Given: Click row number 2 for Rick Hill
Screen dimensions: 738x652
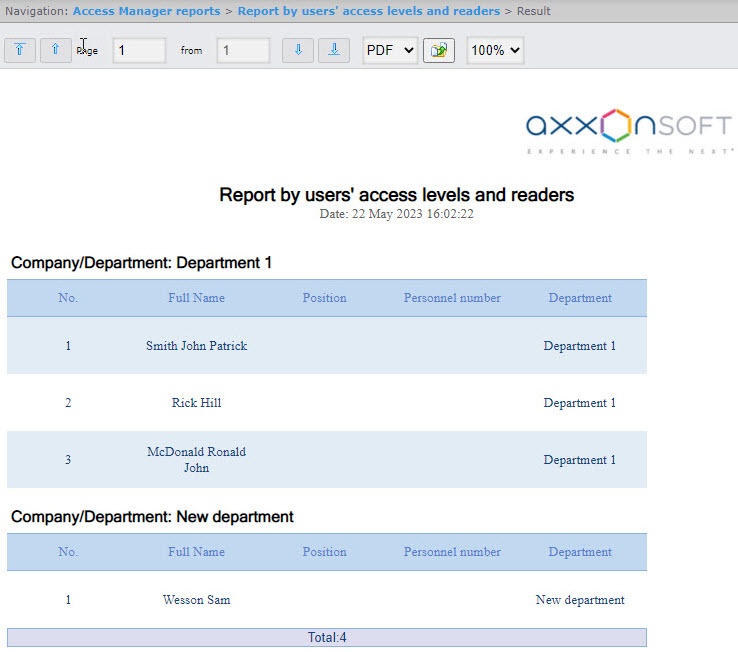Looking at the screenshot, I should click(68, 402).
